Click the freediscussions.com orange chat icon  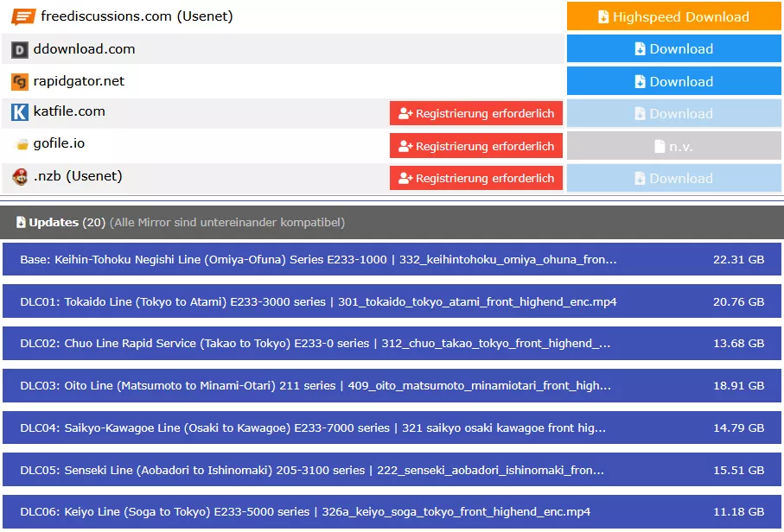pos(23,16)
